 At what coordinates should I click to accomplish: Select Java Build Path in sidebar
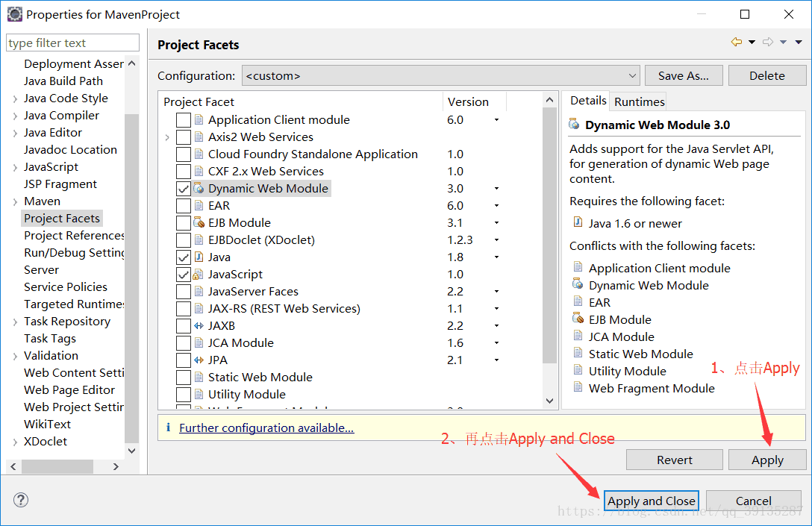coord(63,81)
